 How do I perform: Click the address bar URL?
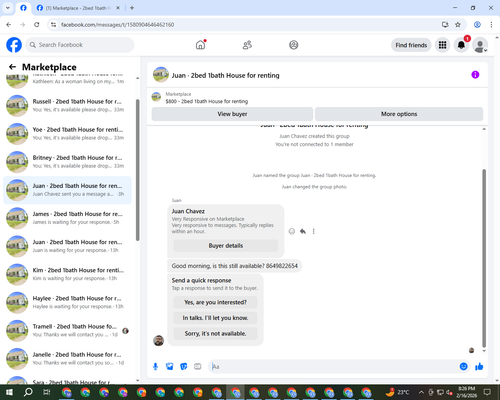[117, 25]
